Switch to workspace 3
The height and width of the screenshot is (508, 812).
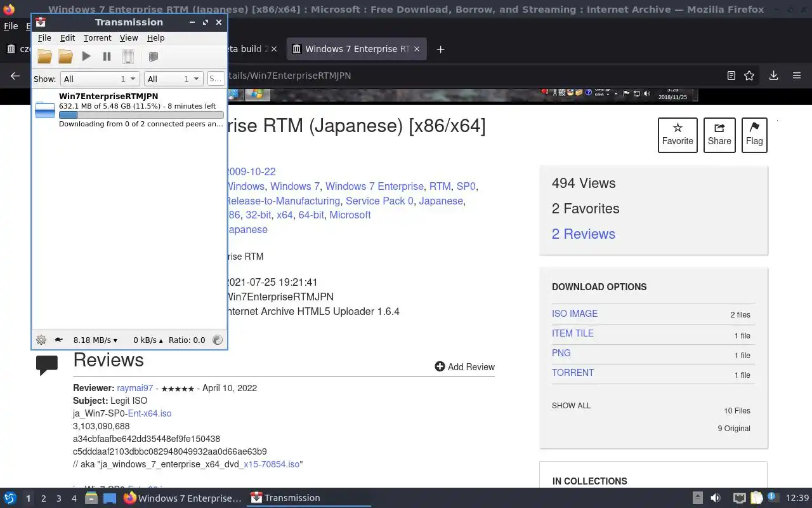click(58, 498)
